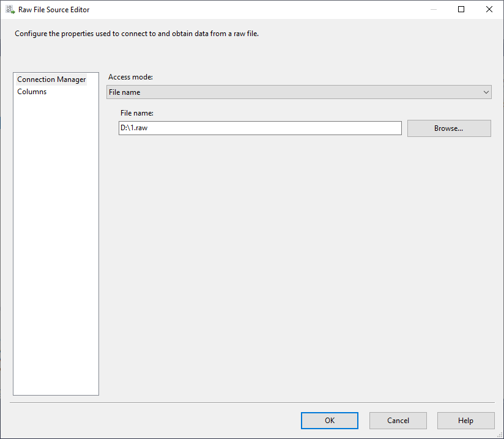Close the Raw File Source Editor dialog

tap(489, 9)
